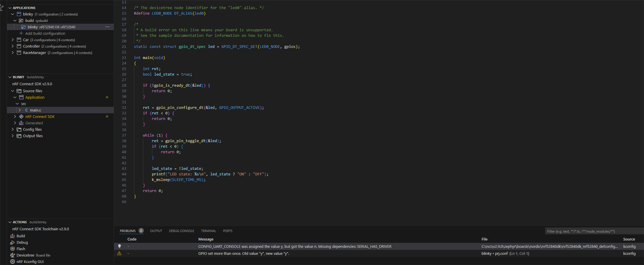Screen dimensions: 644x265
Task: Click the Build action label
Action: pyautogui.click(x=21, y=236)
